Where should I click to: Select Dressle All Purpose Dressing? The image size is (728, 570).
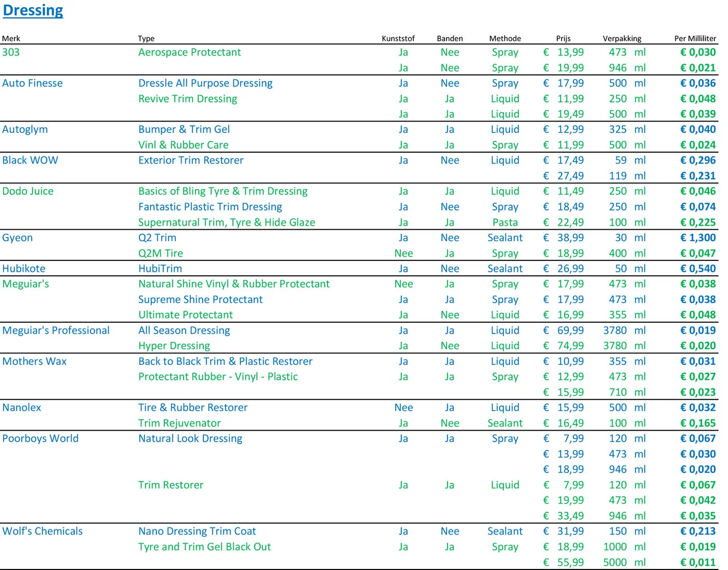coord(205,83)
